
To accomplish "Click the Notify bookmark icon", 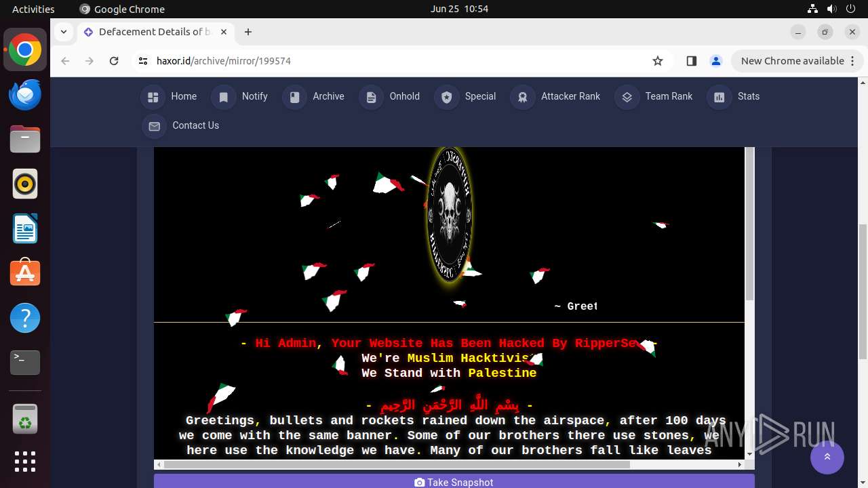I will [223, 97].
